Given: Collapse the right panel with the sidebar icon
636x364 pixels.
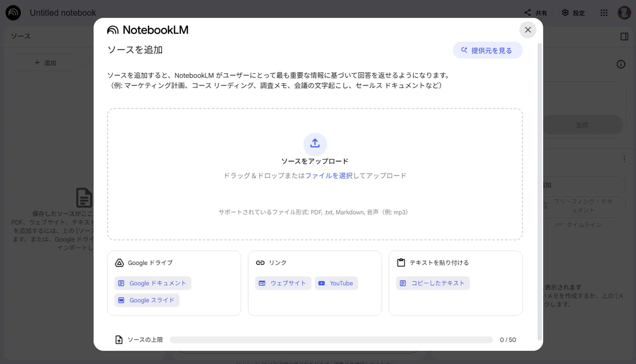Looking at the screenshot, I should click(x=624, y=37).
